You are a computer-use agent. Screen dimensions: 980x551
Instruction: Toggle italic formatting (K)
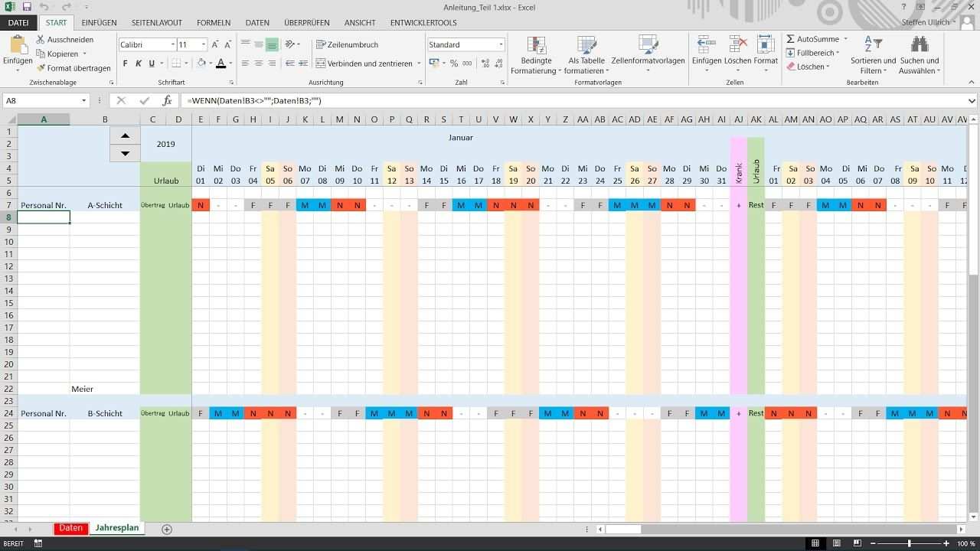coord(139,64)
